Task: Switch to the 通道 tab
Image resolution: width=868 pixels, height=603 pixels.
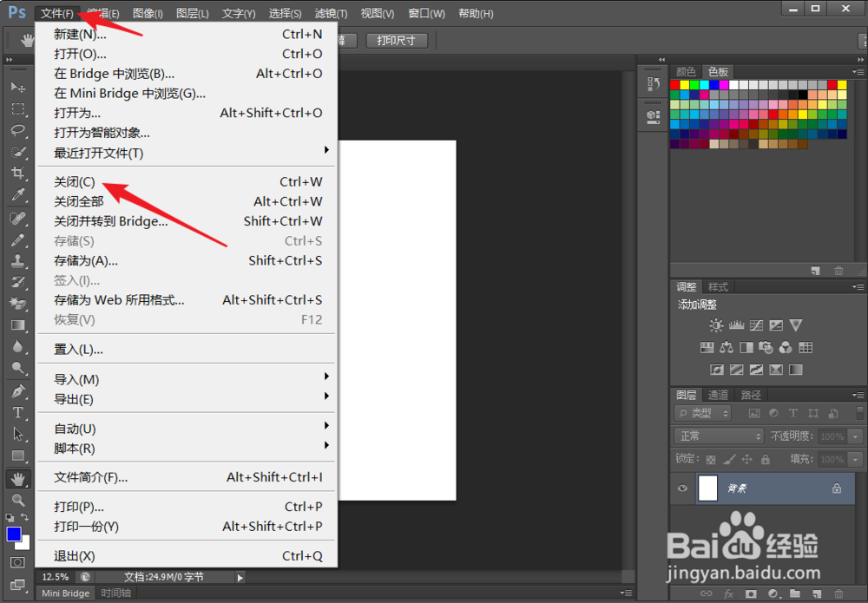Action: click(x=718, y=395)
